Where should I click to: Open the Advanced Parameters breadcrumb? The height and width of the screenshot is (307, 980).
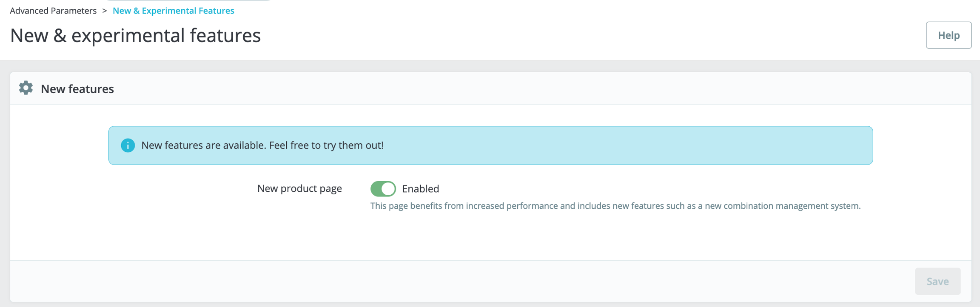[53, 11]
